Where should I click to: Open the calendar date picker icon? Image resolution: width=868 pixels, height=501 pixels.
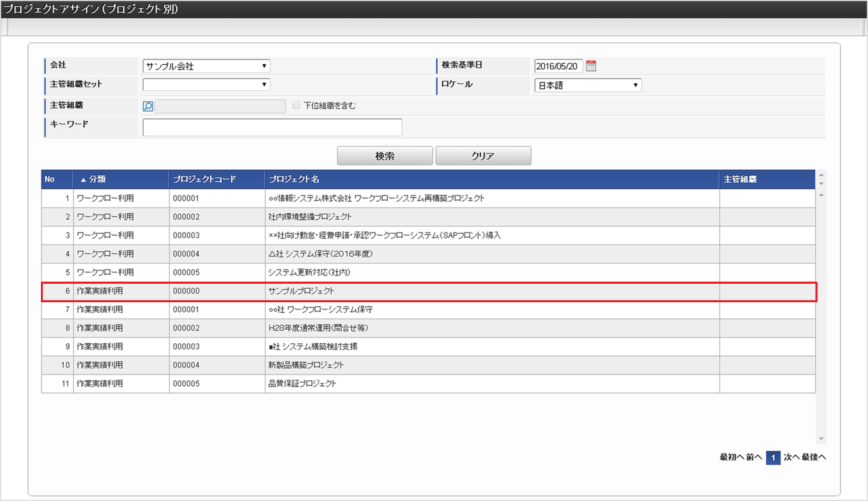591,66
